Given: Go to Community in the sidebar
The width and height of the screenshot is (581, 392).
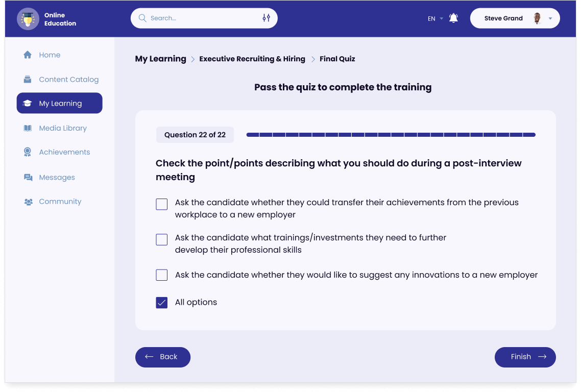Looking at the screenshot, I should [x=60, y=202].
